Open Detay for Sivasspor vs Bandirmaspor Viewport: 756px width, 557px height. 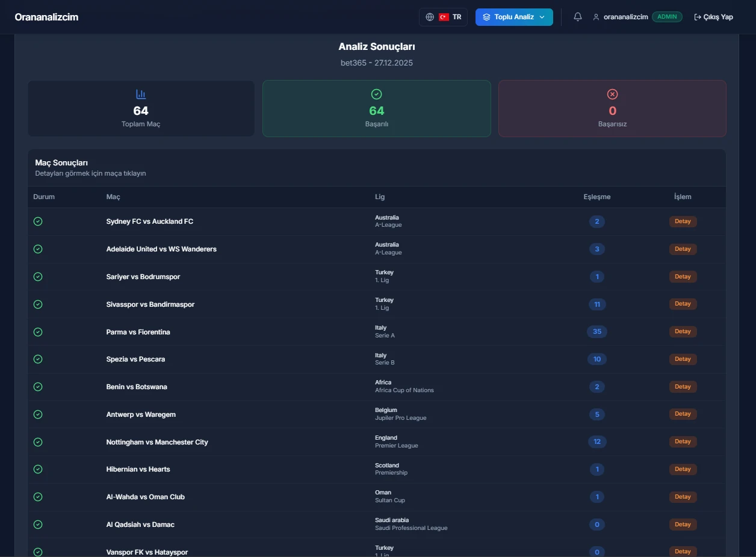coord(683,304)
